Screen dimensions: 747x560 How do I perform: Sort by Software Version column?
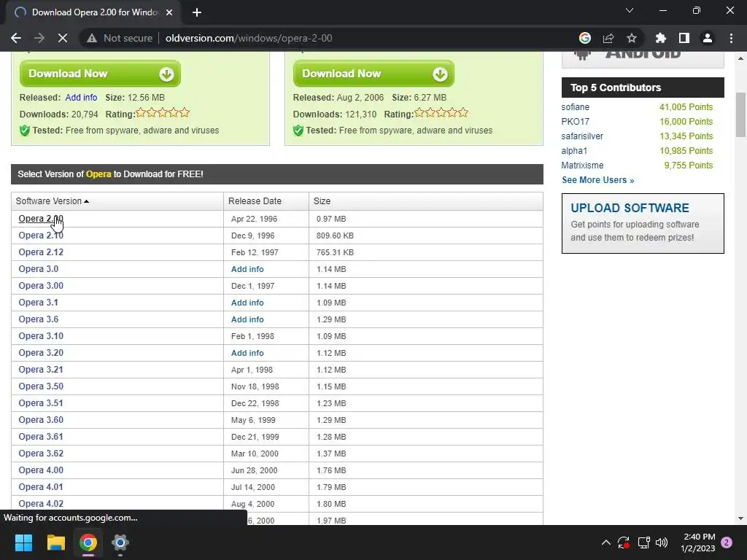53,201
